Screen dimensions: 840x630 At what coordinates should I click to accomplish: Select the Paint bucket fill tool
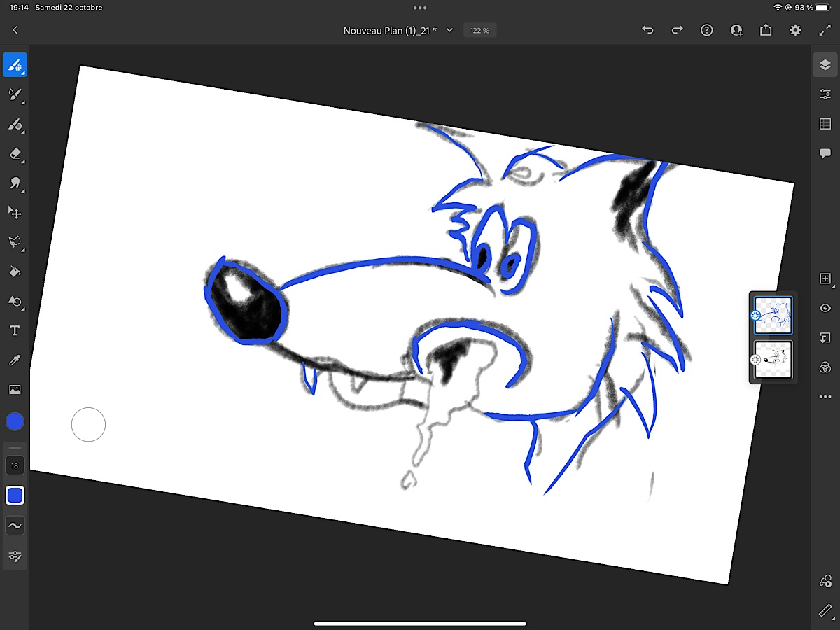pyautogui.click(x=15, y=272)
